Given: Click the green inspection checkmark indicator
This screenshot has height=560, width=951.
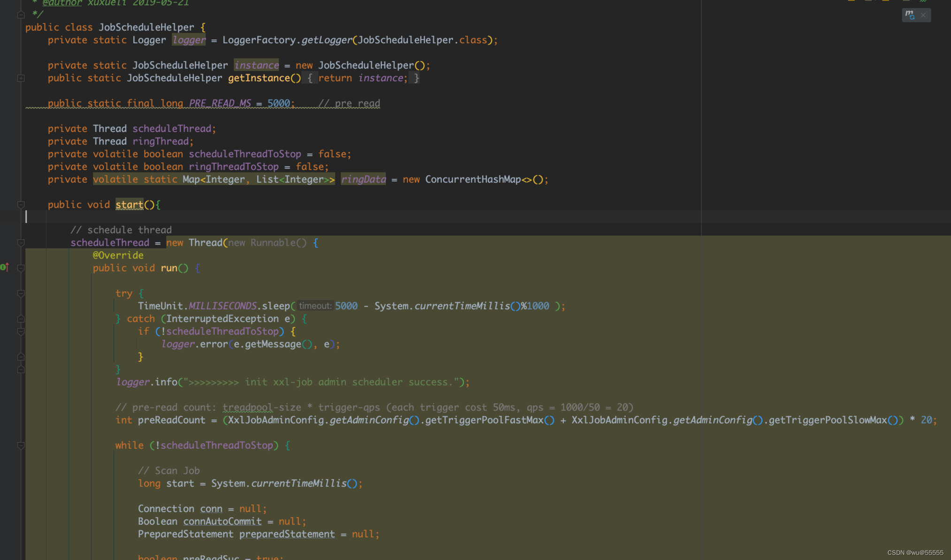Looking at the screenshot, I should click(x=923, y=1).
